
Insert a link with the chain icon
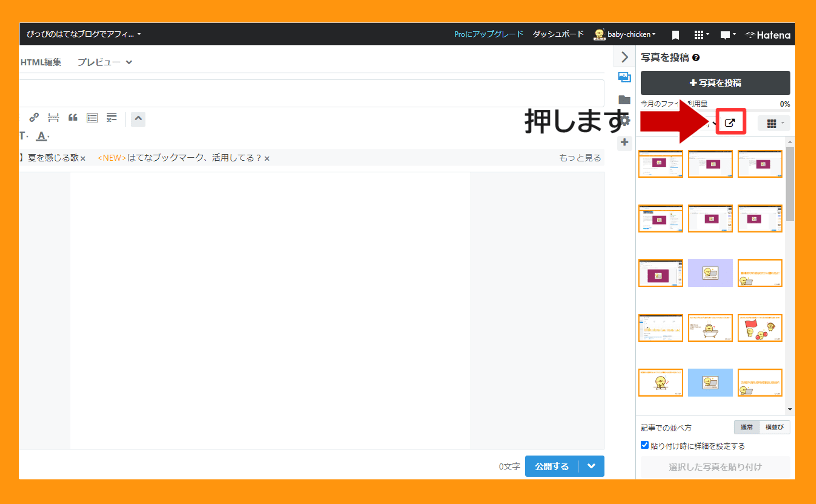point(34,118)
